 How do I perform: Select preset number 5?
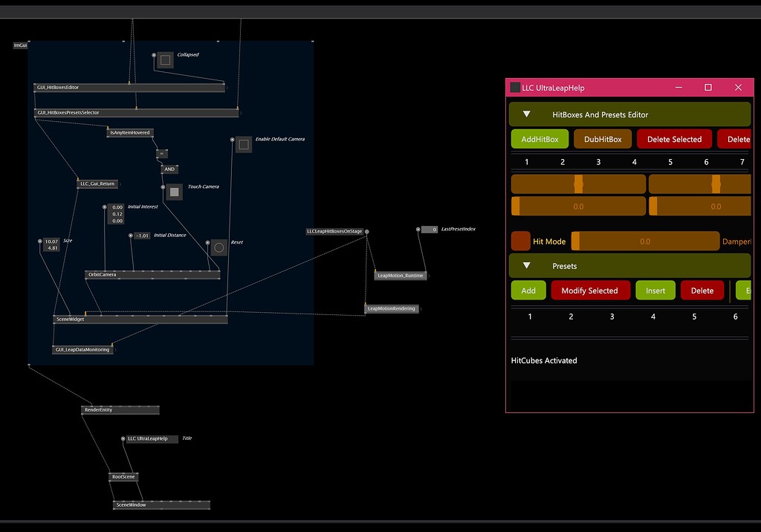click(694, 317)
